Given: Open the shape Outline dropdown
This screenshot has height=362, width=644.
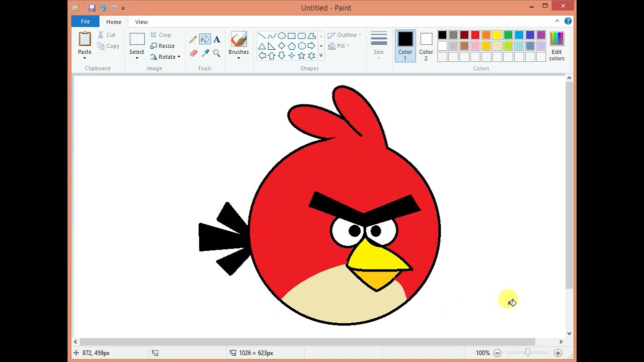Looking at the screenshot, I should pyautogui.click(x=345, y=35).
